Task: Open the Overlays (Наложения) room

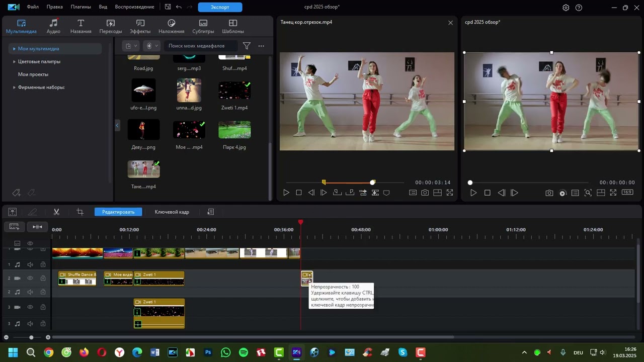Action: (171, 27)
